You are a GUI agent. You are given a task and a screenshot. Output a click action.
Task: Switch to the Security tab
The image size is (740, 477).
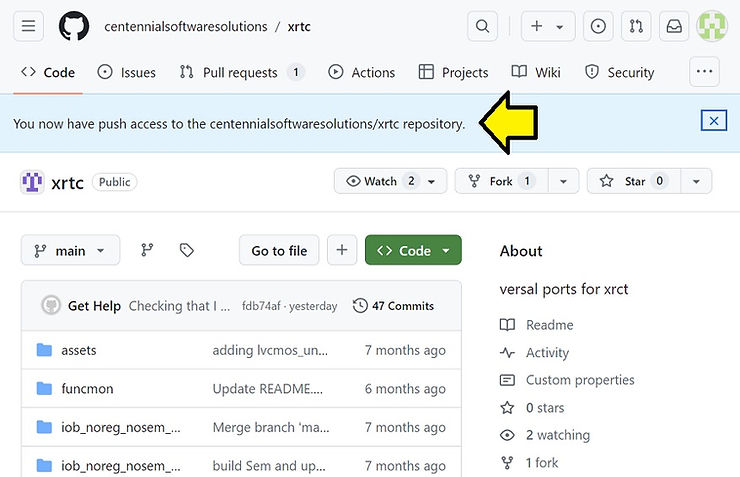[x=619, y=72]
